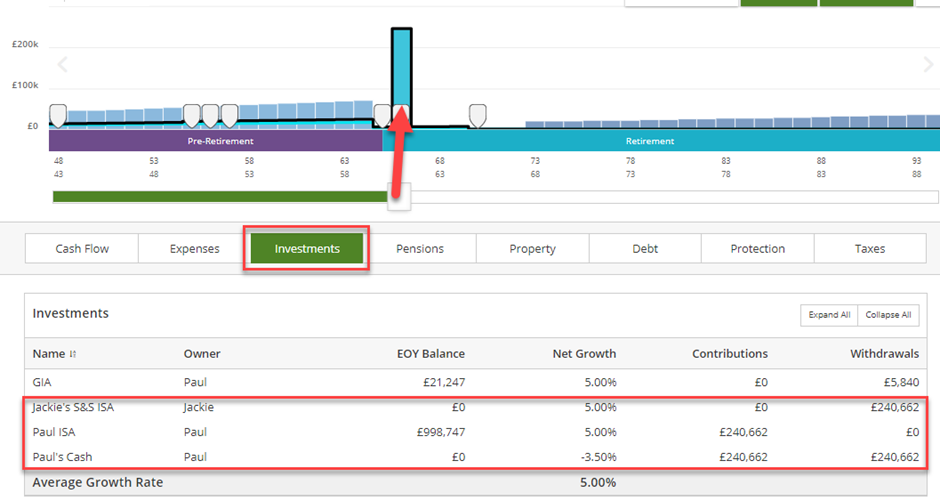Select the Paul's Cash row name
940x501 pixels.
pyautogui.click(x=62, y=457)
